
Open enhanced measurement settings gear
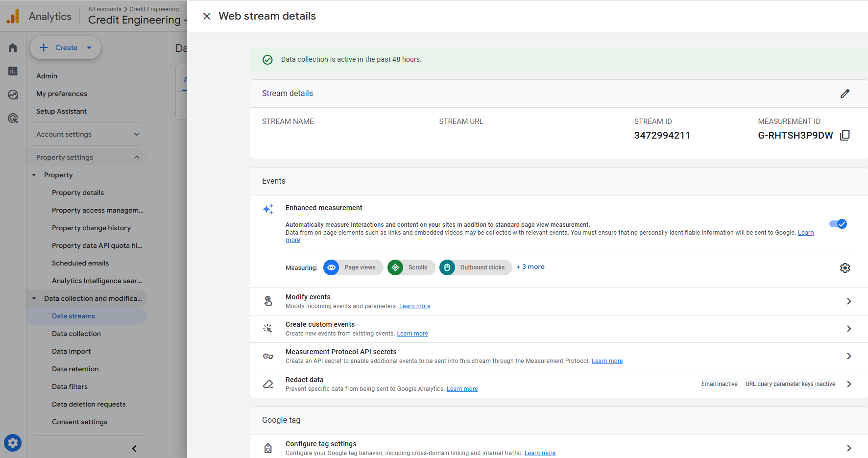point(845,268)
